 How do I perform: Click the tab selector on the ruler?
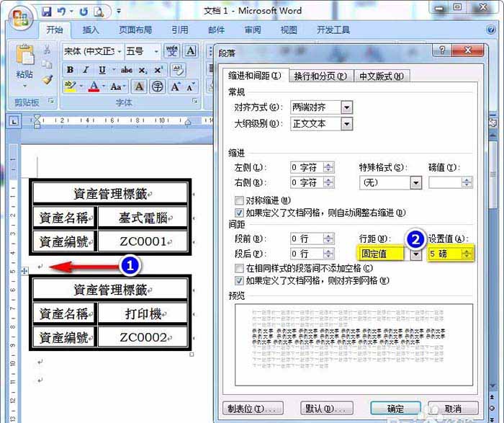pyautogui.click(x=14, y=121)
